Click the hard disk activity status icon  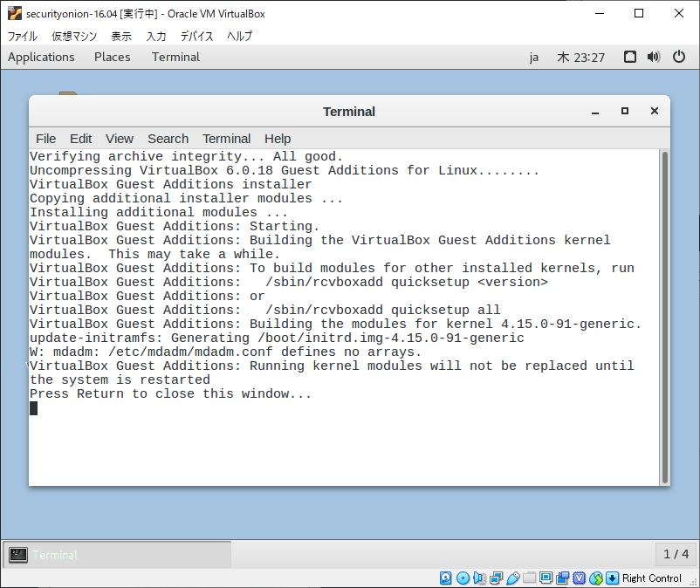[x=445, y=578]
